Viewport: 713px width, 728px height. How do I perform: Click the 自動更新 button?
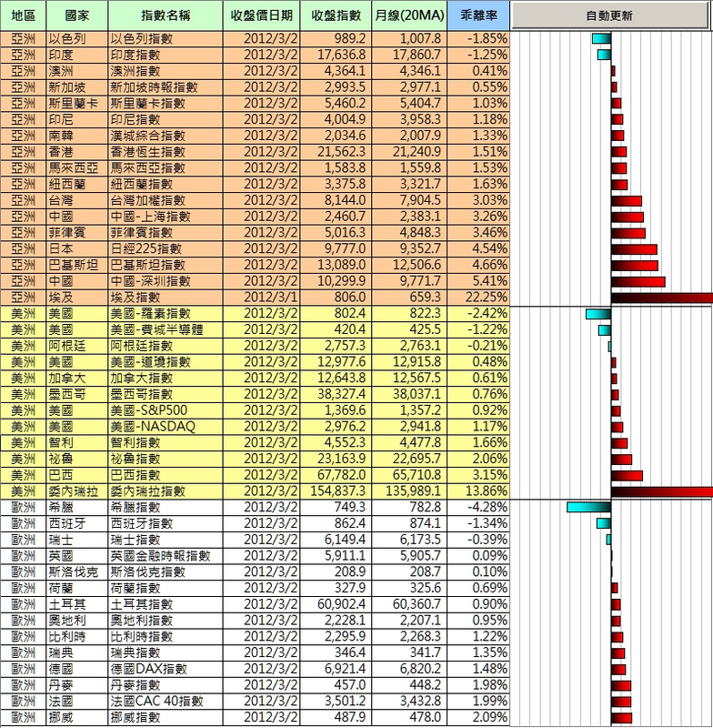(609, 15)
